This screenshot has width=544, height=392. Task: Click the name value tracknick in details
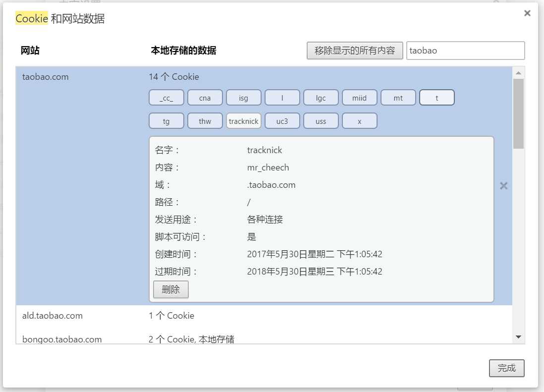coord(265,150)
